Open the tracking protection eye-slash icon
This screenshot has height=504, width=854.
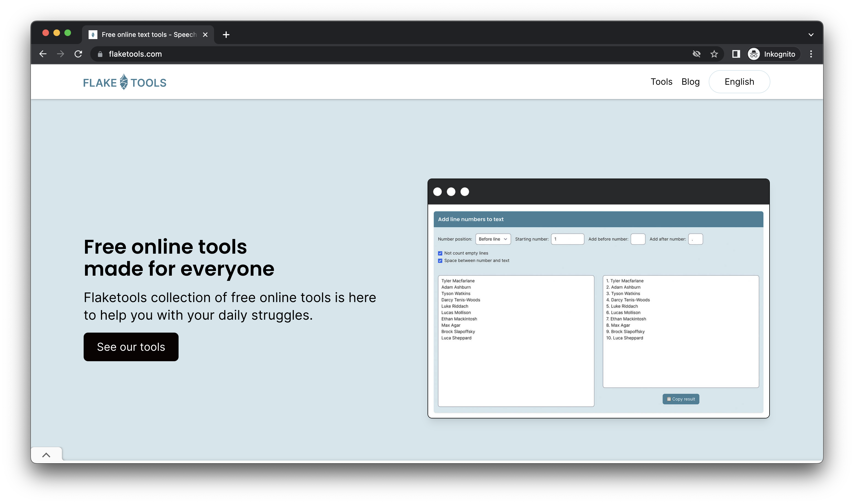tap(696, 54)
